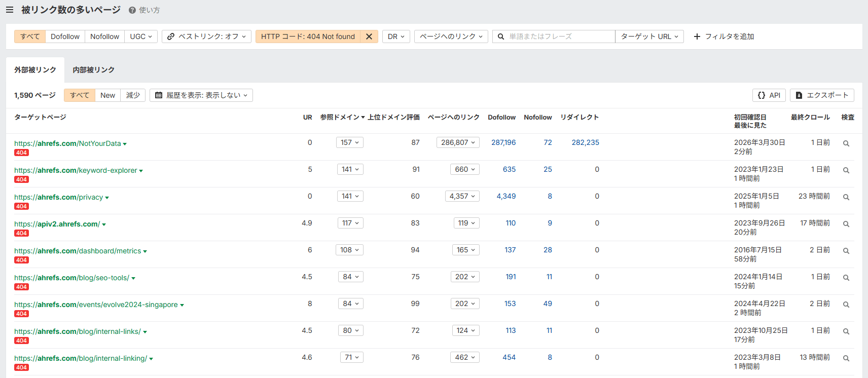Screen dimensions: 868x378
Task: Open the ベストリンク: オフ dropdown
Action: (206, 36)
